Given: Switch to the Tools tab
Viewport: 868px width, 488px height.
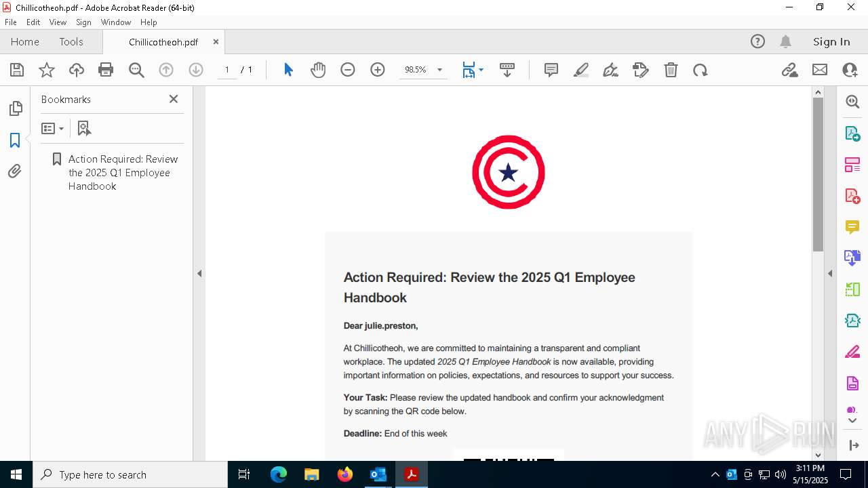Looking at the screenshot, I should pyautogui.click(x=71, y=42).
